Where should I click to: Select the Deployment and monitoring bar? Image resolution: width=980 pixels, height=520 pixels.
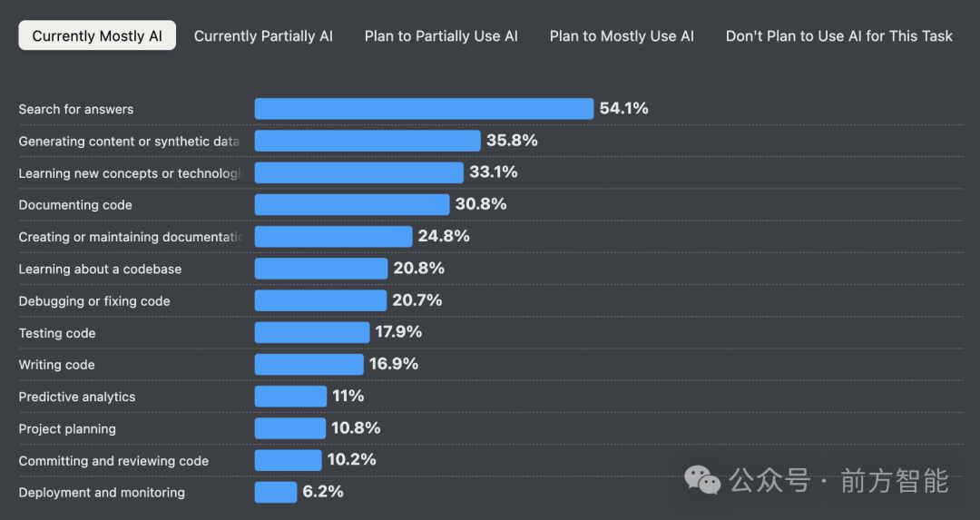tap(275, 492)
